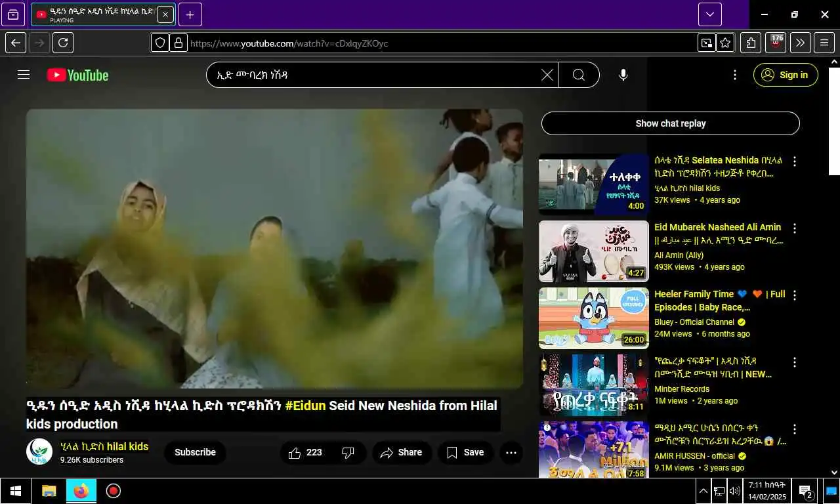Open Firefox View icon in tab bar

click(x=13, y=14)
